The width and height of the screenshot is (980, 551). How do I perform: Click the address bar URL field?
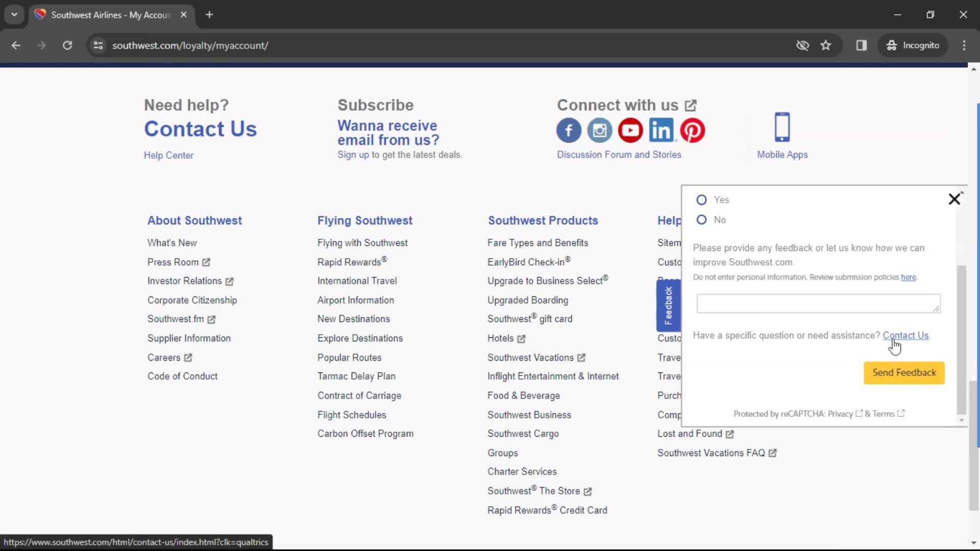(x=190, y=45)
